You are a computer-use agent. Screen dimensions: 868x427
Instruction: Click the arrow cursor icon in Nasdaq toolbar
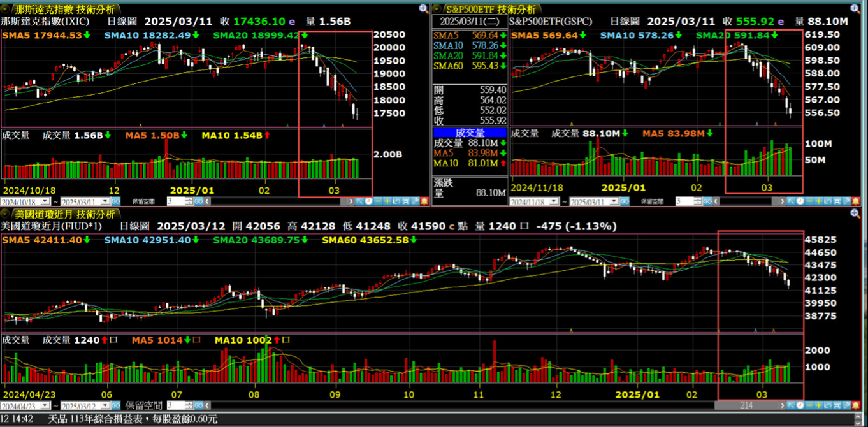[x=360, y=201]
